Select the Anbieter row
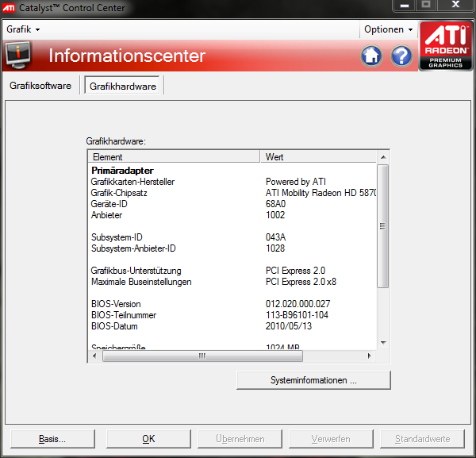 pyautogui.click(x=232, y=215)
